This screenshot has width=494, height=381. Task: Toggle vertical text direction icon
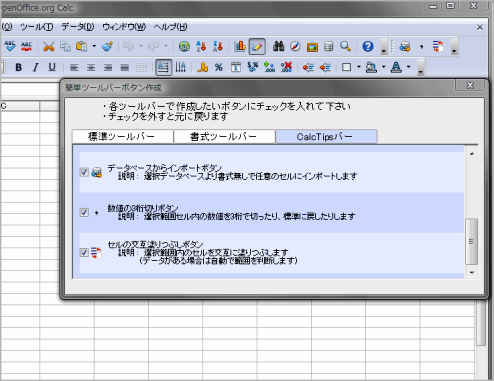click(x=180, y=67)
